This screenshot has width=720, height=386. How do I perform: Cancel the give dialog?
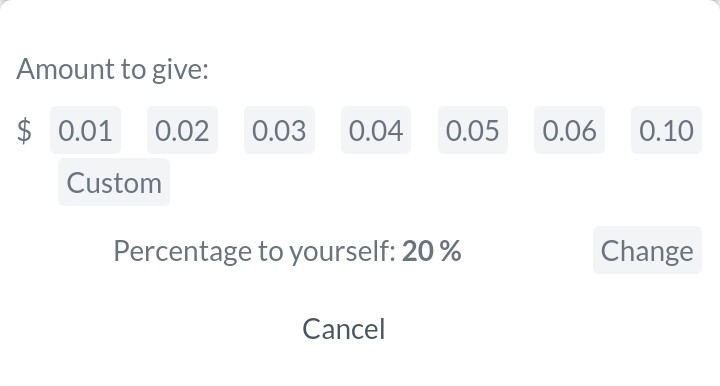tap(343, 329)
